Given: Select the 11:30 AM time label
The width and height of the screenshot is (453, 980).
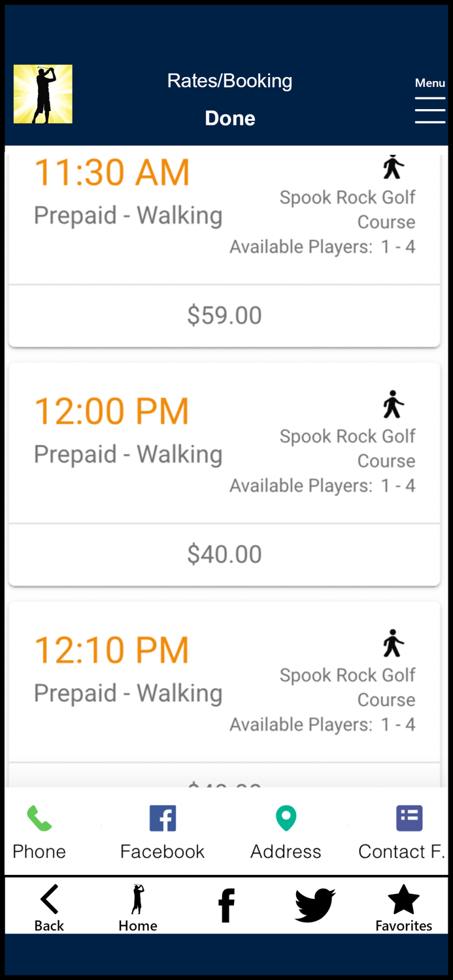Looking at the screenshot, I should (111, 171).
